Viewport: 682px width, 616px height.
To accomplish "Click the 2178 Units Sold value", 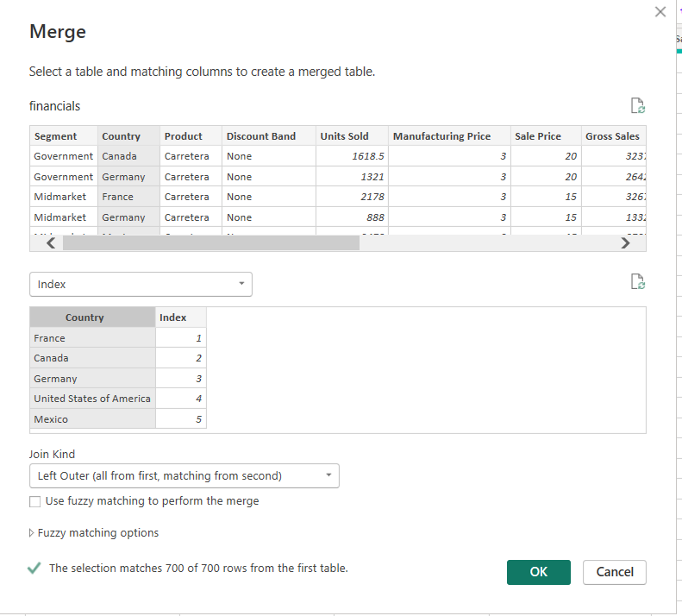I will [352, 197].
